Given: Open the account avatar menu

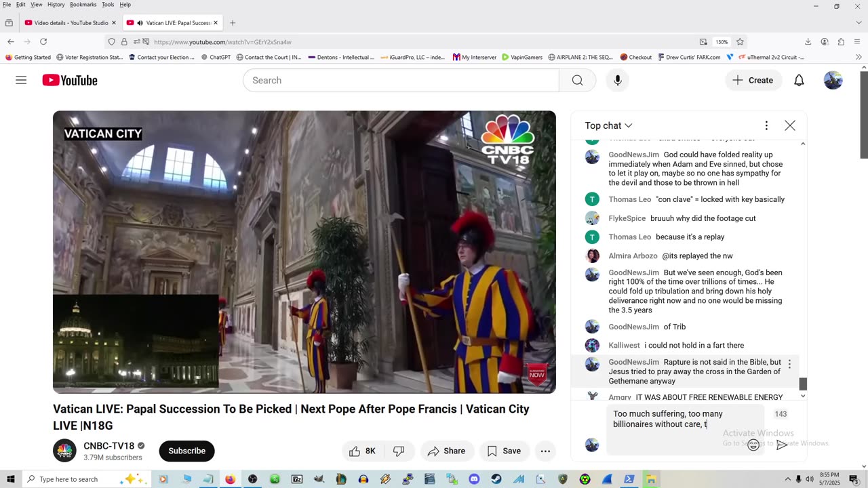Looking at the screenshot, I should pos(833,81).
